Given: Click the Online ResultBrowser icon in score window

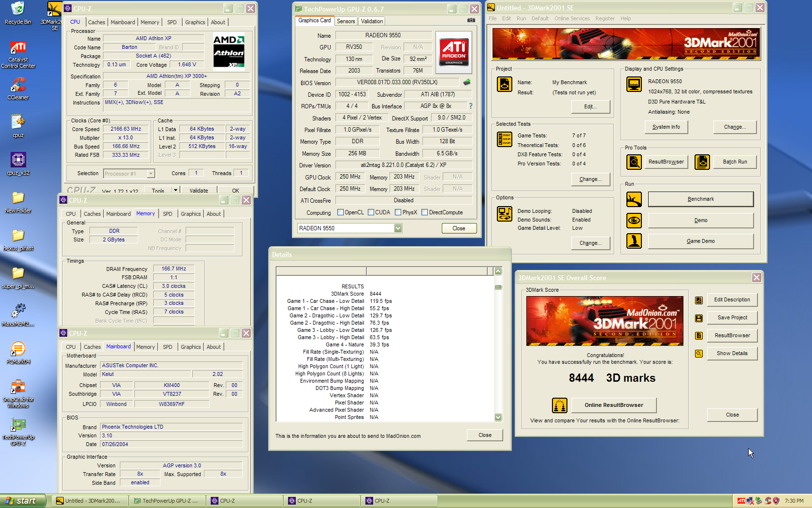Looking at the screenshot, I should pyautogui.click(x=559, y=405).
